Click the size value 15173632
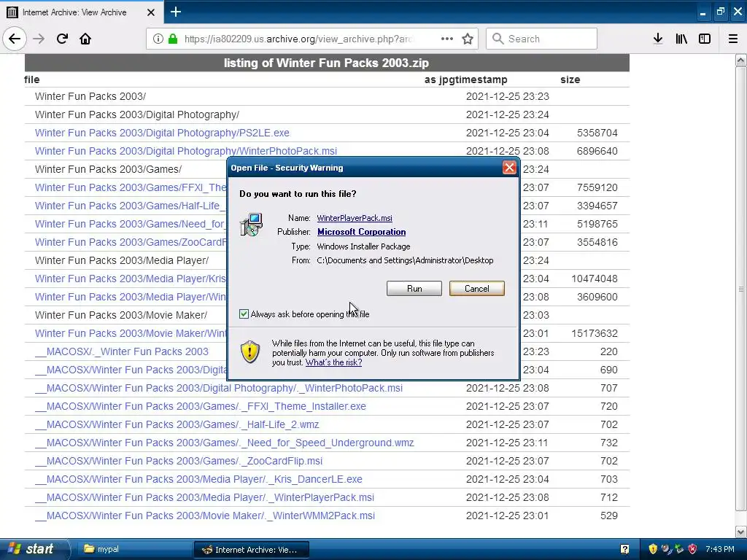The image size is (747, 560). click(595, 333)
